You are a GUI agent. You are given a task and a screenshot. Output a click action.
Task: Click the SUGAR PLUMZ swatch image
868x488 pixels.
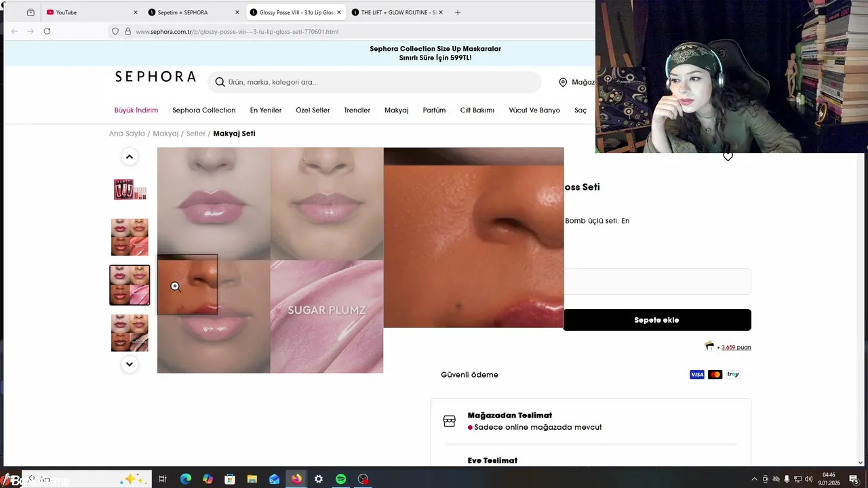[x=327, y=317]
